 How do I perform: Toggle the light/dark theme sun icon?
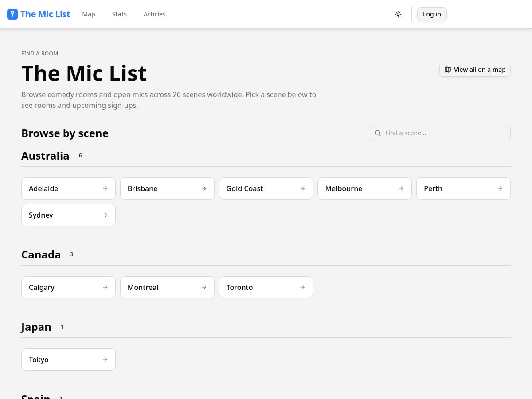398,14
